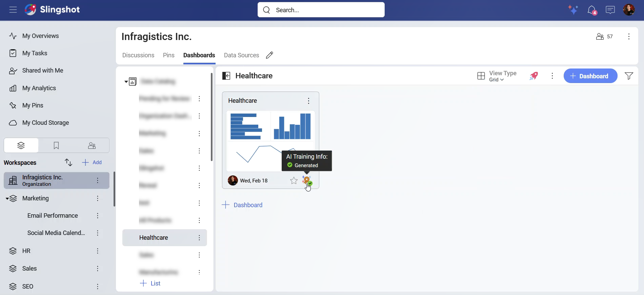Click the dashboard list scrollbar
Viewport: 644px width, 295px height.
(212, 117)
